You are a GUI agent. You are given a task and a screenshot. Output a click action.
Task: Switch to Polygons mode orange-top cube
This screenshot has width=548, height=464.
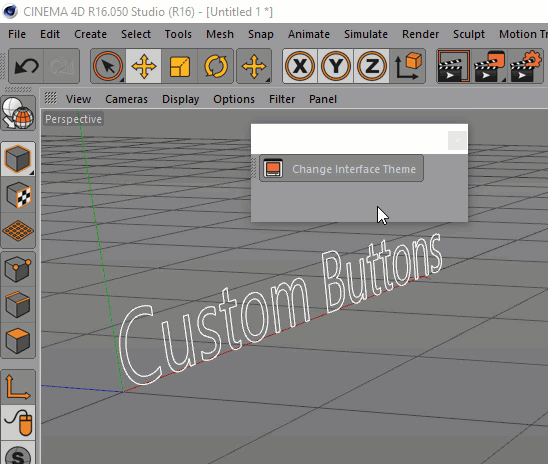[18, 340]
